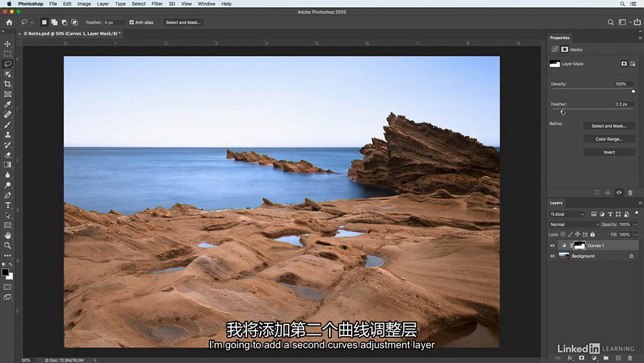The width and height of the screenshot is (644, 363).
Task: Hide the Curves 1 layer
Action: [x=552, y=245]
